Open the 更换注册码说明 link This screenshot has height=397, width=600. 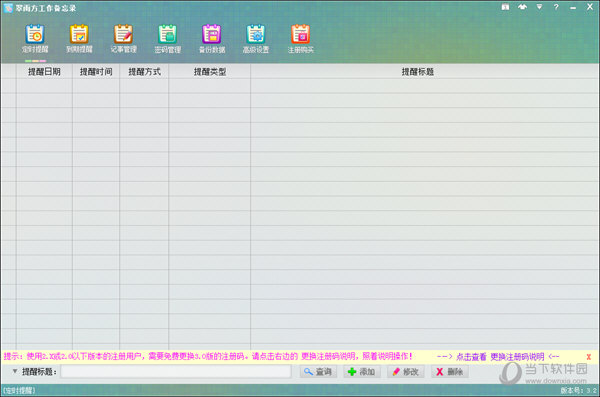[517, 357]
